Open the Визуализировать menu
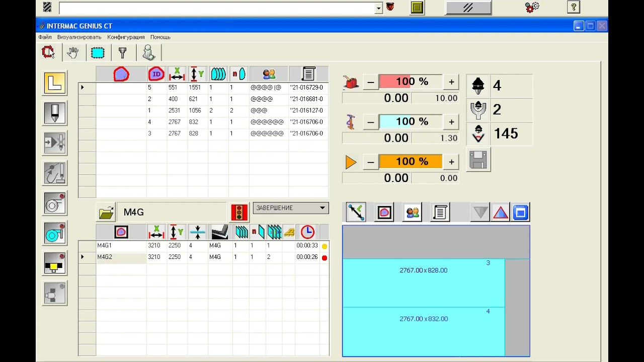 point(79,37)
